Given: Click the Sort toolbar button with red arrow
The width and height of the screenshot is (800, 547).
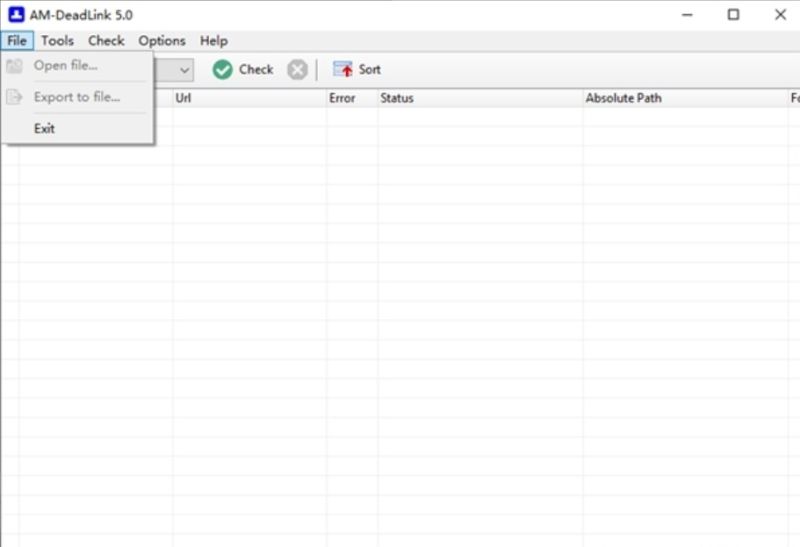Looking at the screenshot, I should 357,69.
